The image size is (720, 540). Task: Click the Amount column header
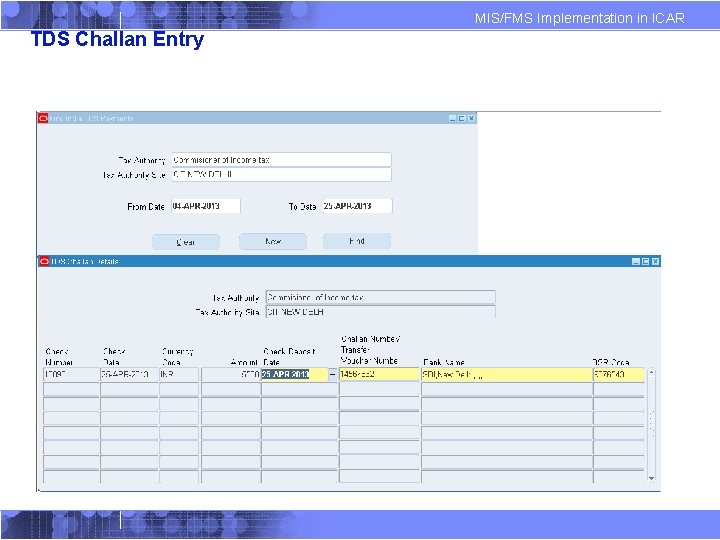point(244,363)
